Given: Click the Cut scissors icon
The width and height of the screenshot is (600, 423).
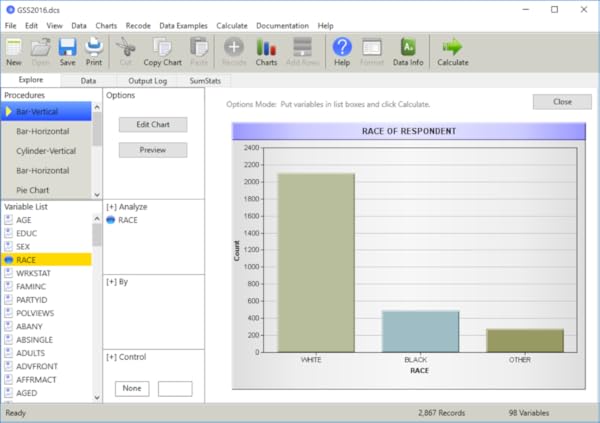Looking at the screenshot, I should coord(126,47).
